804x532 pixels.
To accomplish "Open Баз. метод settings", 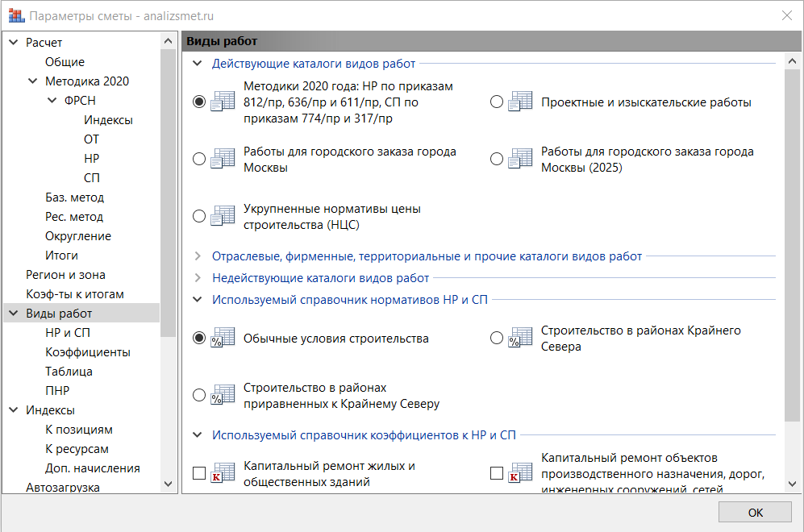I will pyautogui.click(x=74, y=197).
